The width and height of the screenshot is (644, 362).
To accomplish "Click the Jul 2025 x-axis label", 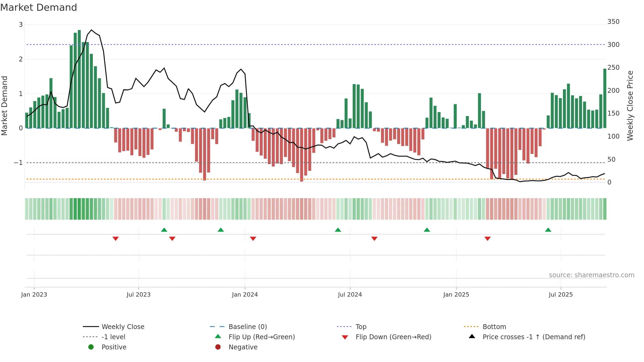I will click(561, 294).
